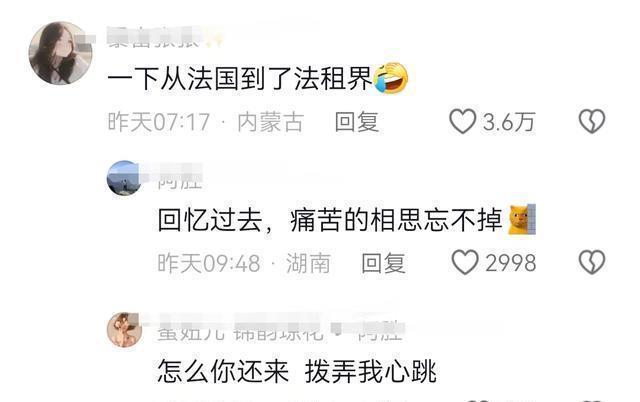640x402 pixels.
Task: Like the 回忆过去 reply via its heart
Action: pyautogui.click(x=465, y=262)
